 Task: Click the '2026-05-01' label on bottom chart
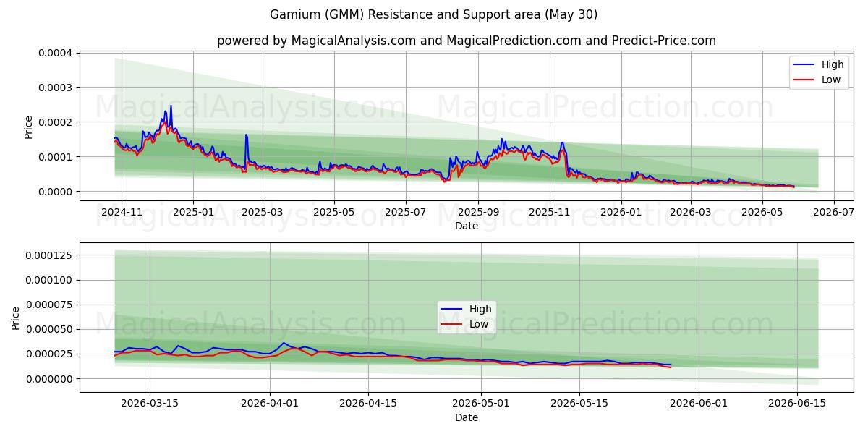pyautogui.click(x=481, y=404)
